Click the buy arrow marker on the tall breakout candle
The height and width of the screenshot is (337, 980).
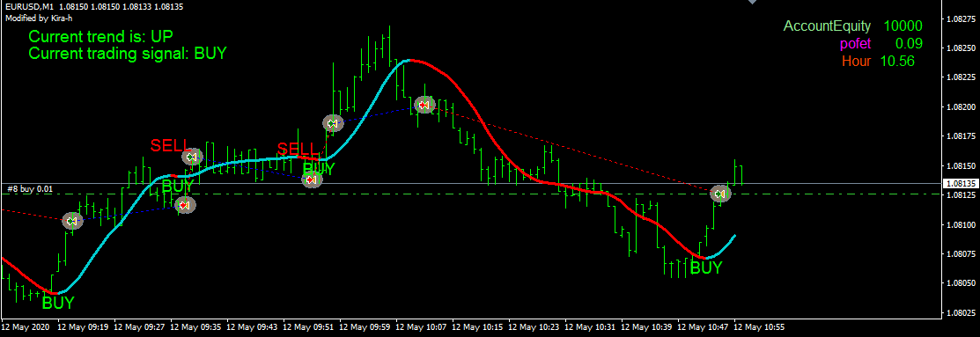click(333, 123)
